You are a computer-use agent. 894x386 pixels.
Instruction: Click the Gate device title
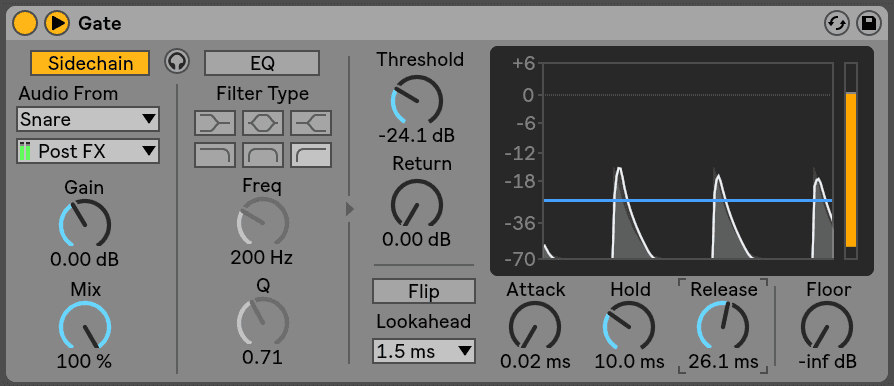click(x=99, y=23)
